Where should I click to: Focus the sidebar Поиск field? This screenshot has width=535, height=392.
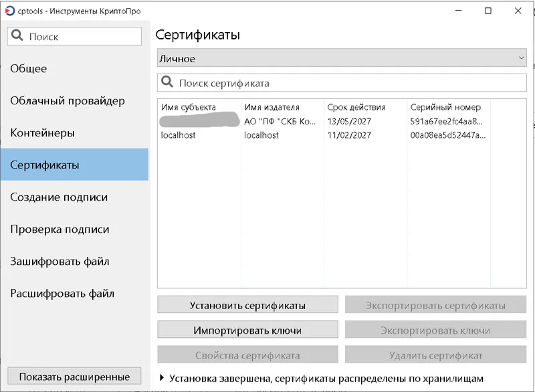(x=74, y=36)
